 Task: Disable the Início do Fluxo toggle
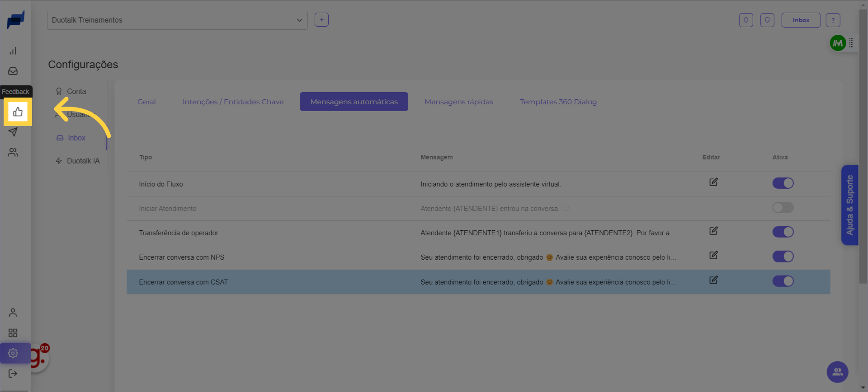783,183
